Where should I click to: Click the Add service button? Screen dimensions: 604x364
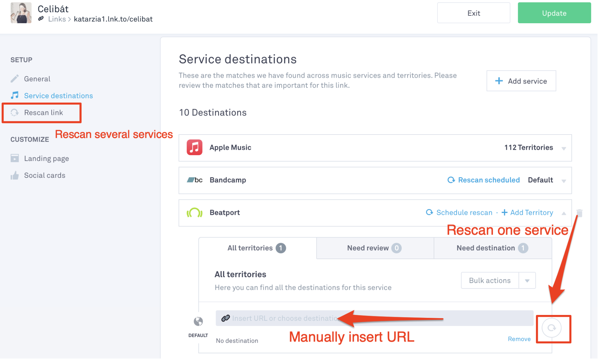(521, 81)
